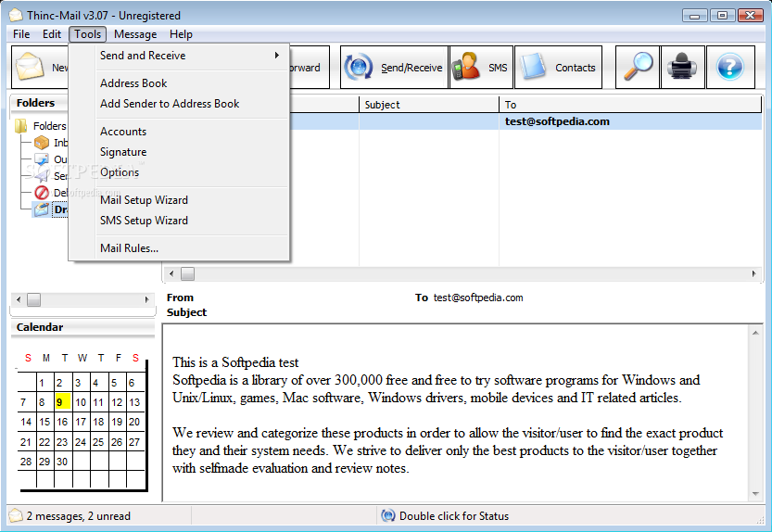Open the SMS toolbar button

click(481, 67)
